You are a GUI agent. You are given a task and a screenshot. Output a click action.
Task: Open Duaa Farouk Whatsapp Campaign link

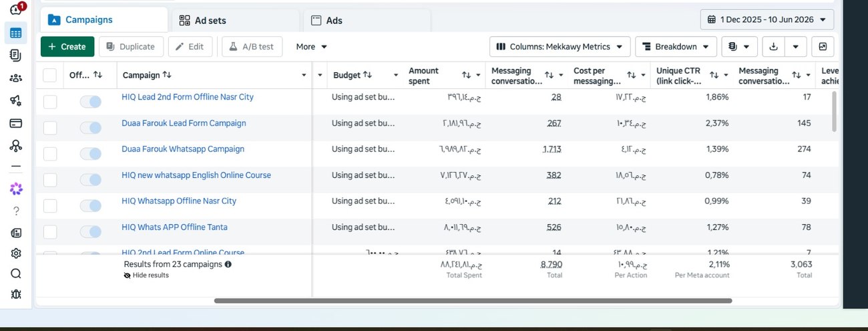[x=183, y=149]
